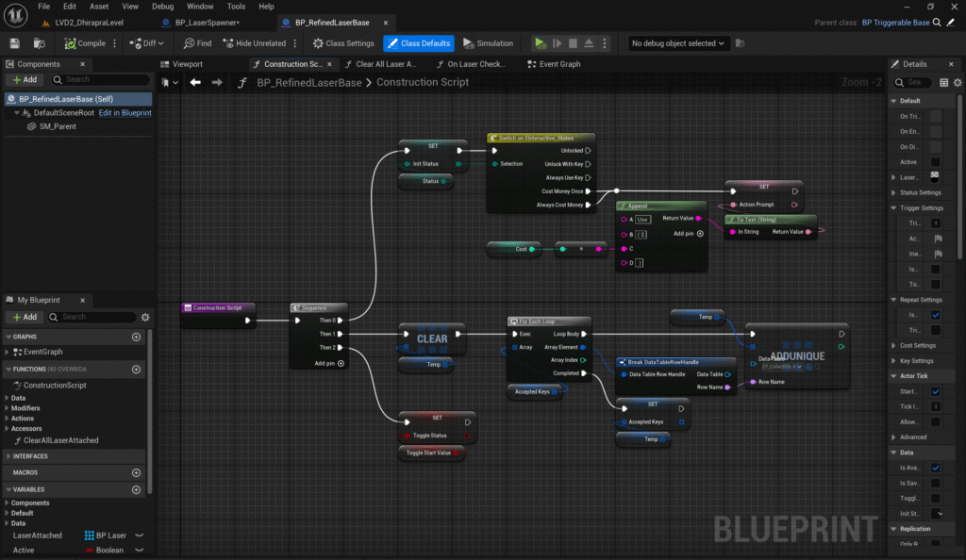Click BP_RefinedLaserBase in the breadcrumb
This screenshot has width=966, height=560.
[x=309, y=82]
